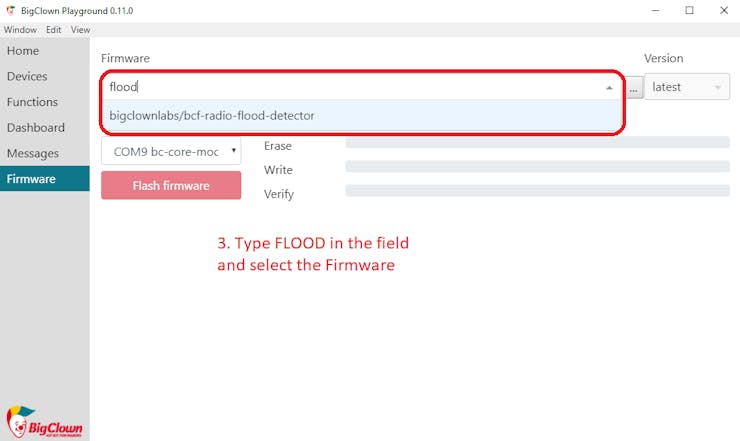Select bigclownlabs/bcf-radio-flood-detector suggestion
This screenshot has width=740, height=441.
click(212, 115)
